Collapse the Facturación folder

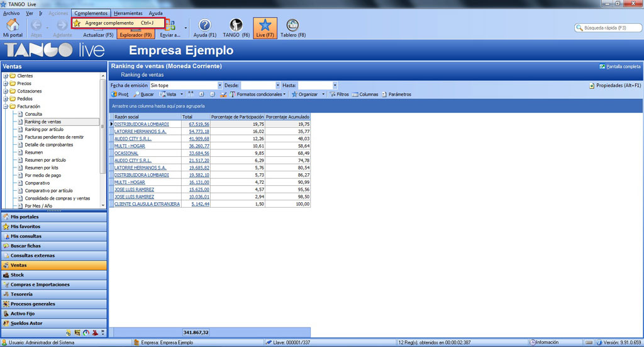[x=6, y=106]
